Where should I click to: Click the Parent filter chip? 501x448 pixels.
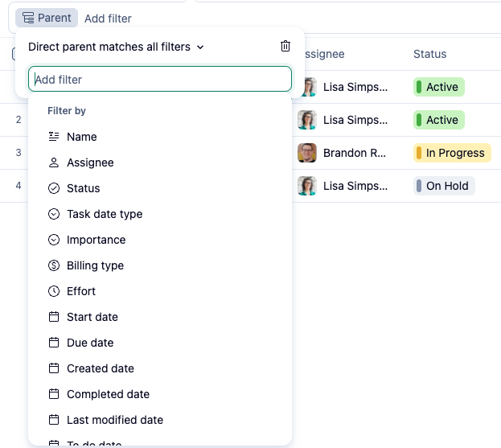[47, 18]
